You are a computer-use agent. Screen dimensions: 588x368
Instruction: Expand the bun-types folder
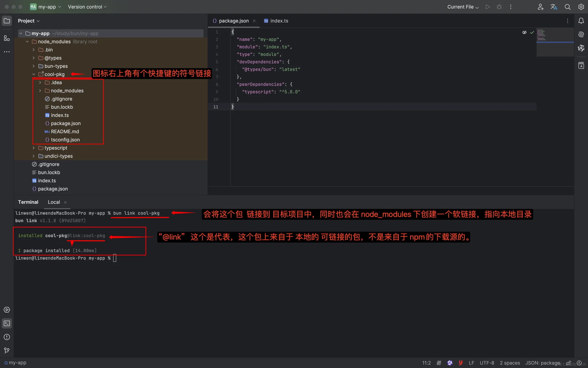pos(33,66)
